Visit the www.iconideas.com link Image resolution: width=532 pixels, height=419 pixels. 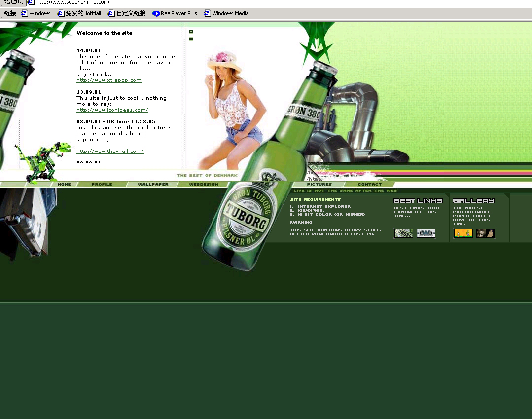click(x=112, y=110)
